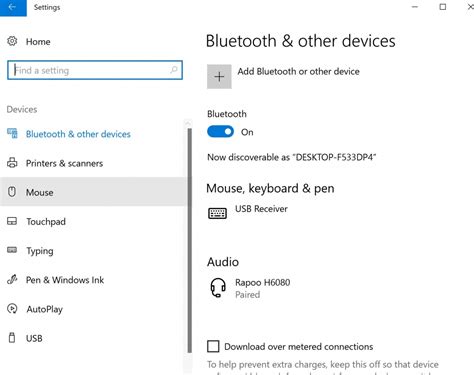The image size is (474, 375).
Task: Click the Rapoo H6080 headset icon
Action: pos(218,288)
